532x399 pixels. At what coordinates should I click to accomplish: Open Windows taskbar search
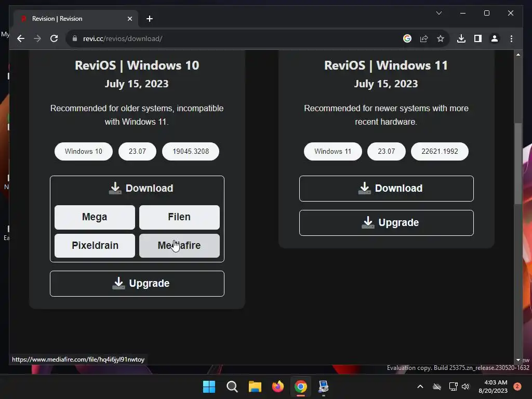click(x=232, y=387)
